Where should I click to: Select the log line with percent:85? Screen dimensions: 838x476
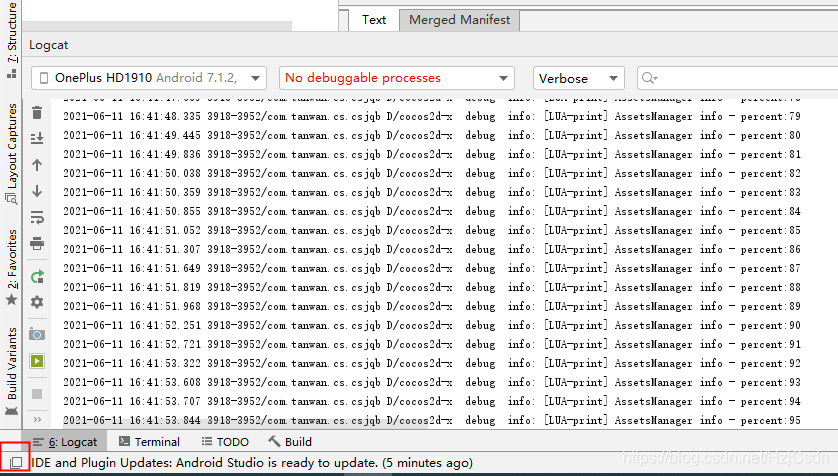(432, 230)
